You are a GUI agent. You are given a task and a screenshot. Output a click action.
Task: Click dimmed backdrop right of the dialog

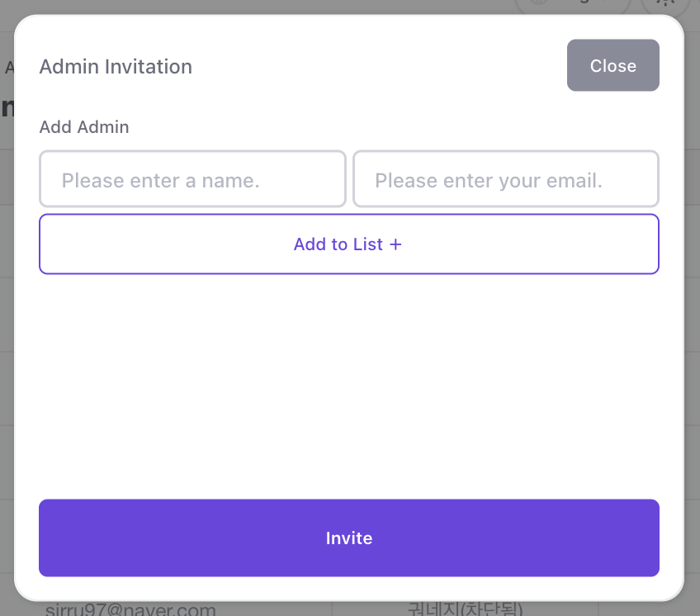pyautogui.click(x=692, y=330)
